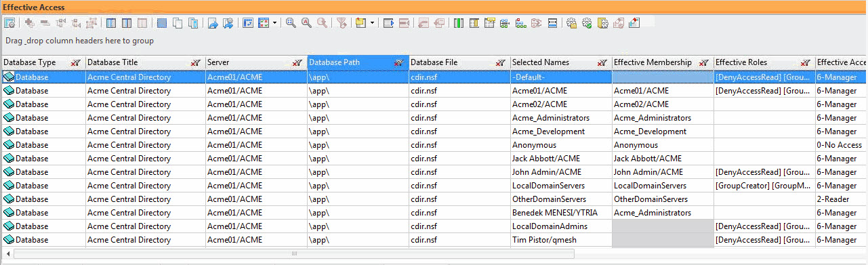Click the magnifier find icon
The image size is (868, 265).
click(x=291, y=23)
